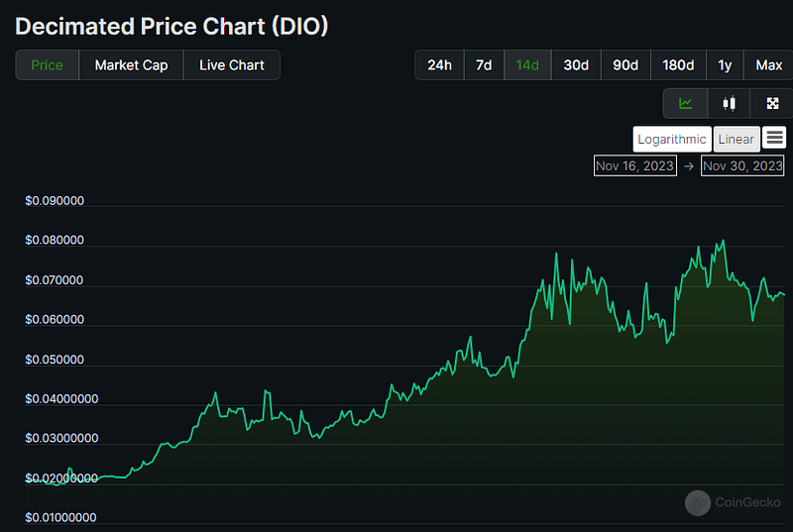
Task: Switch to candlestick chart icon
Action: coord(729,104)
